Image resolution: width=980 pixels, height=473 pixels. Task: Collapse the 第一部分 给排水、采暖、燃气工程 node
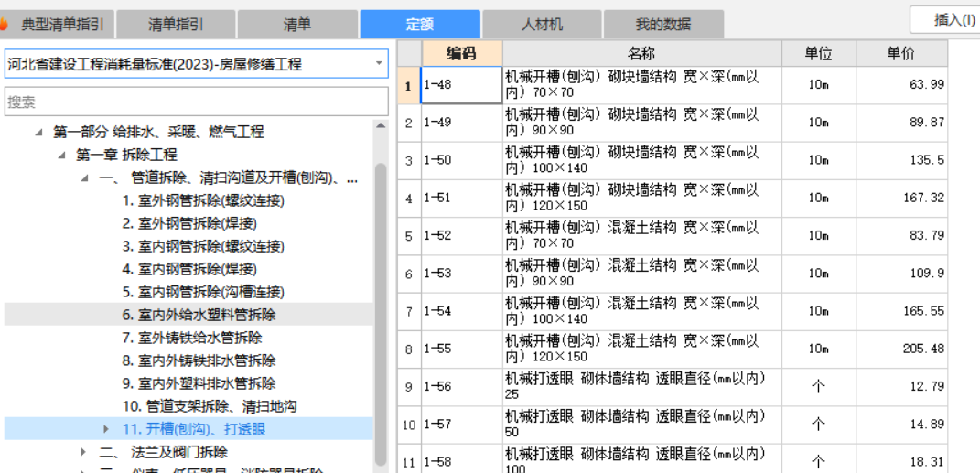[x=39, y=133]
